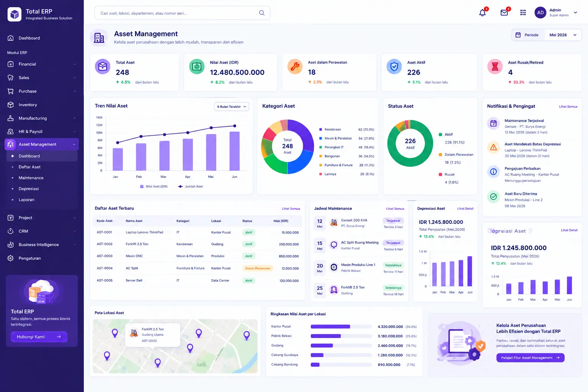Click the Asset Management building icon
Viewport: 588px width, 392px height.
coord(99,38)
